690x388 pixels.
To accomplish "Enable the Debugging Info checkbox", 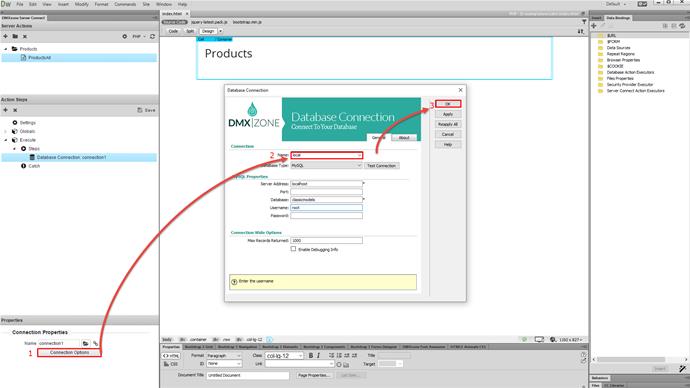I will [293, 249].
